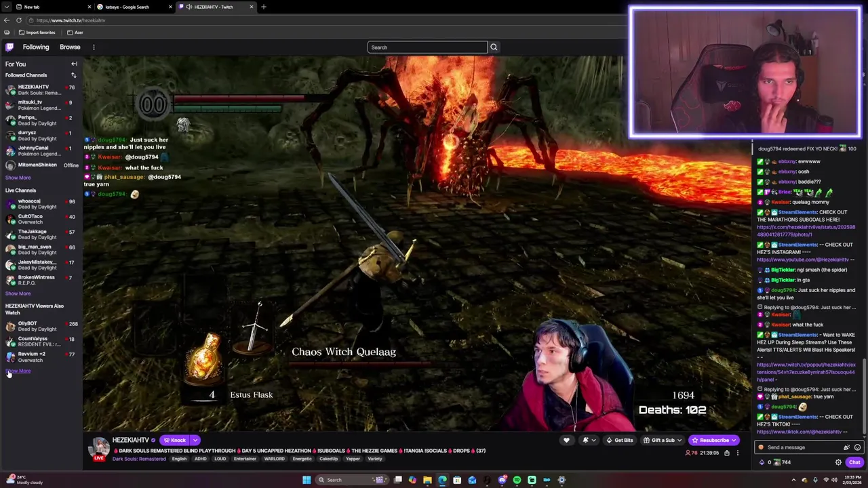Open the JohnnyCanal channel in sidebar
The height and width of the screenshot is (488, 868).
pyautogui.click(x=41, y=150)
